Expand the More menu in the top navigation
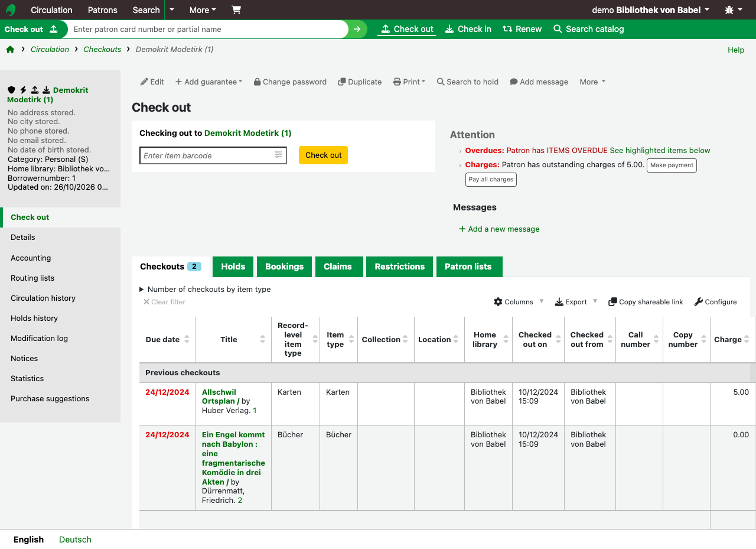The width and height of the screenshot is (756, 549). pos(203,10)
